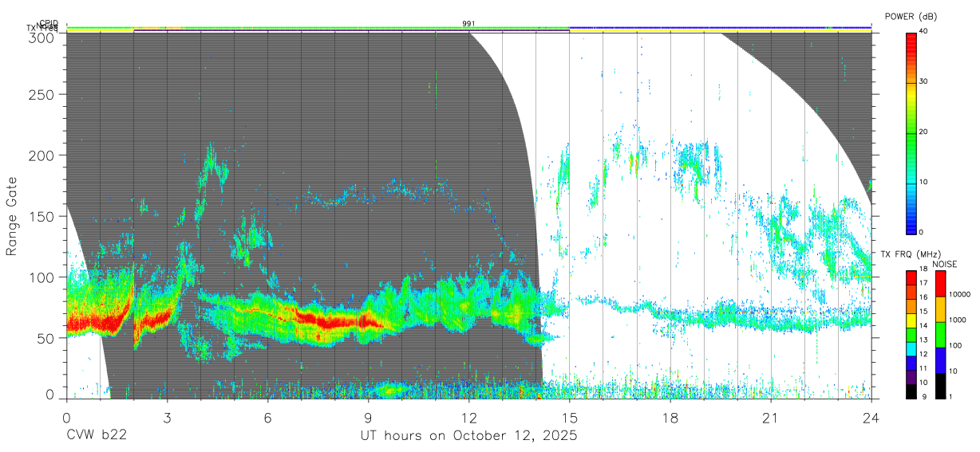
Task: Click the 6 tick on UT hours axis
Action: point(267,418)
